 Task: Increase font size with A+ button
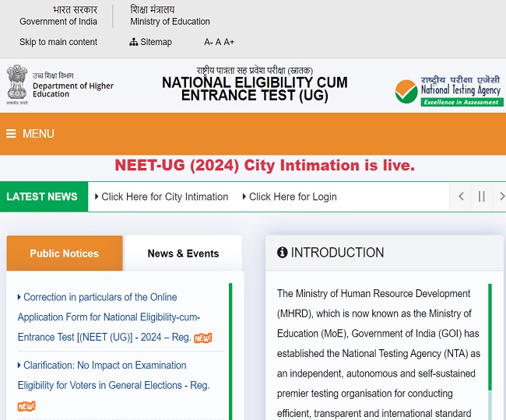click(x=229, y=42)
